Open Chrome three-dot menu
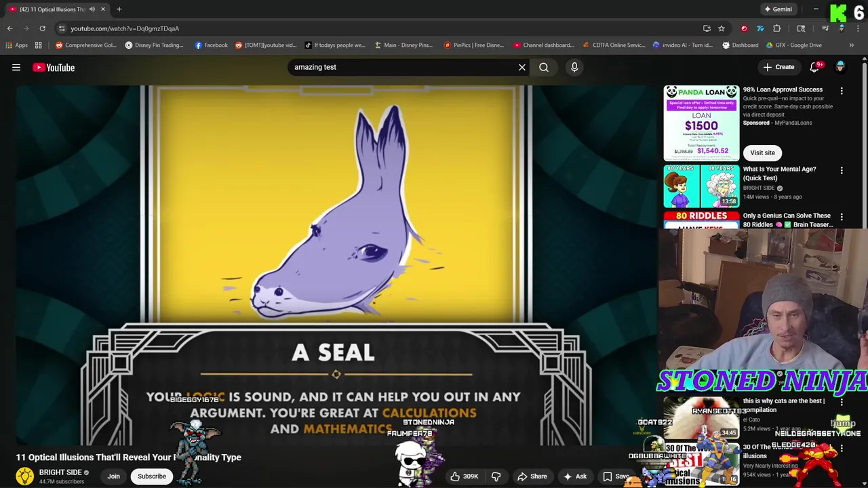This screenshot has width=868, height=488. (x=858, y=28)
